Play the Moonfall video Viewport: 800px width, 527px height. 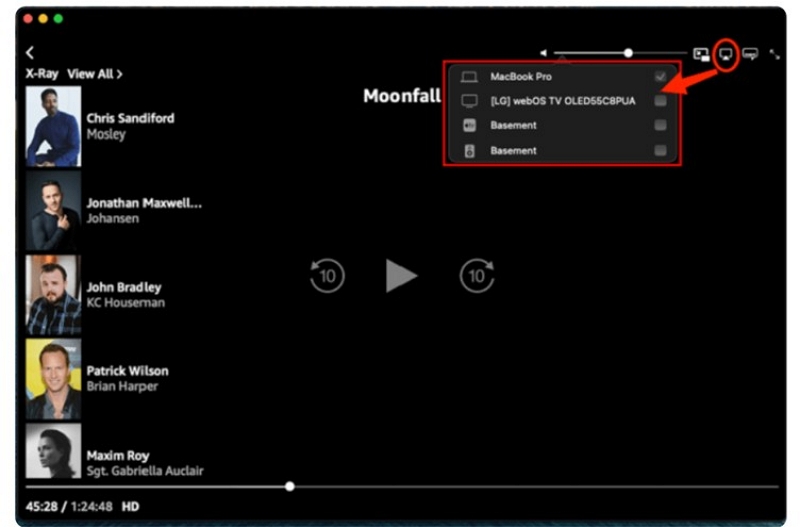pyautogui.click(x=401, y=275)
